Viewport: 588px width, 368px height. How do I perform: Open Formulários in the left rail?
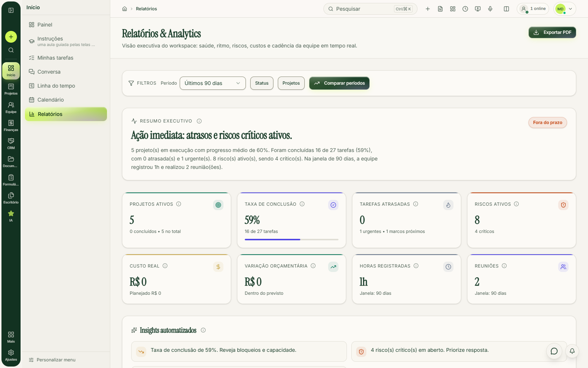click(x=11, y=180)
